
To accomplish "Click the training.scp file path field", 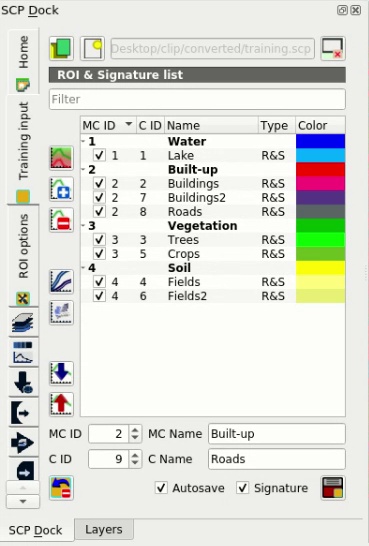I will [x=212, y=48].
